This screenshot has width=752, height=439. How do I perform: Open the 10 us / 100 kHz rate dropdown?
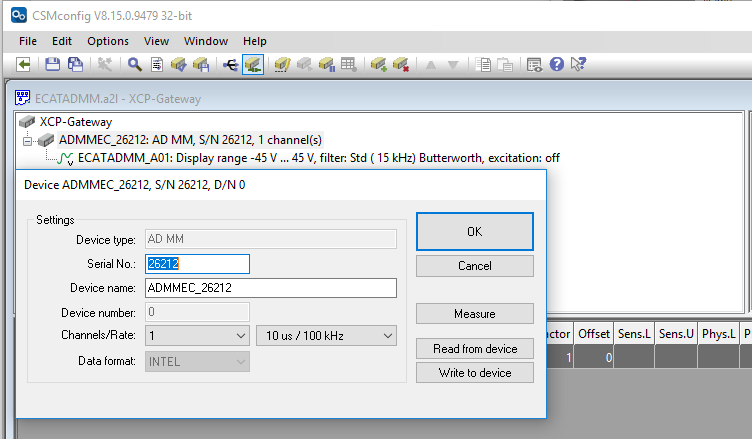tap(327, 336)
